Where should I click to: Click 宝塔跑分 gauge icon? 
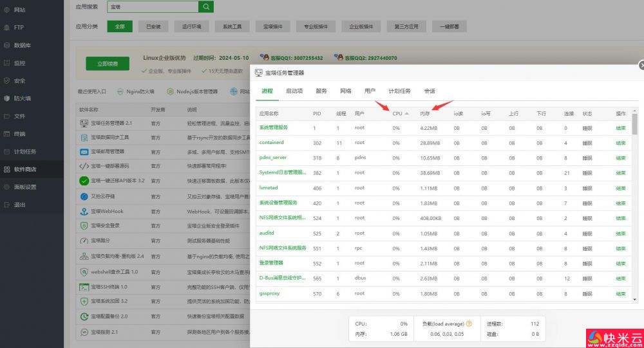(x=84, y=241)
